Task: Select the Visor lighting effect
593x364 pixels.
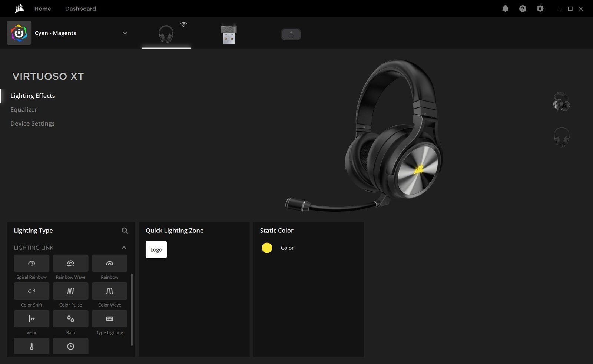Action: pos(32,319)
